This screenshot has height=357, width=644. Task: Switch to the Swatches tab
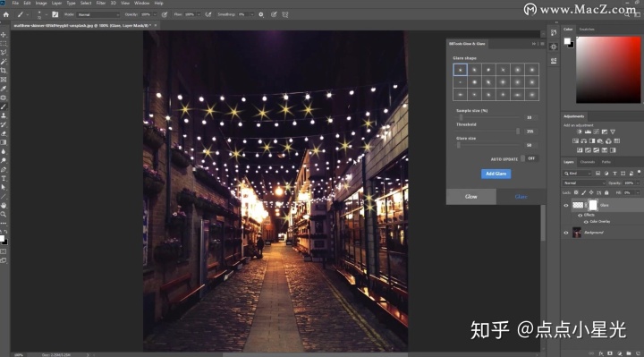tap(587, 30)
